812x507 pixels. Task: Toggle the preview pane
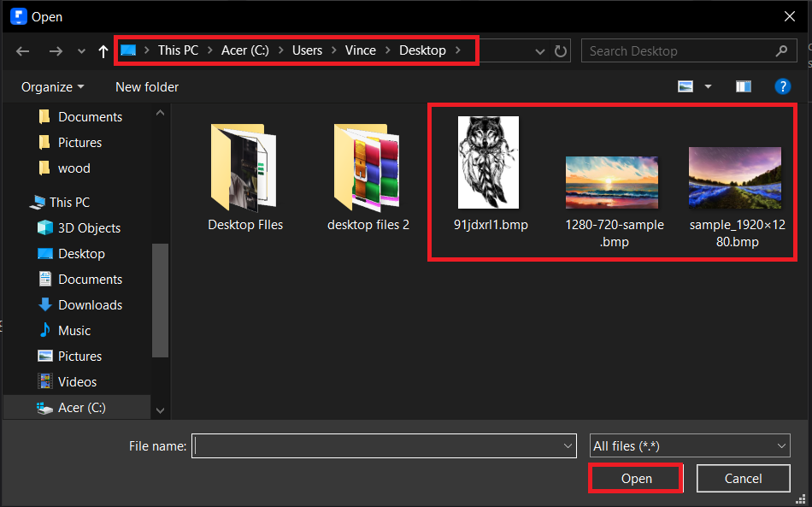click(743, 85)
